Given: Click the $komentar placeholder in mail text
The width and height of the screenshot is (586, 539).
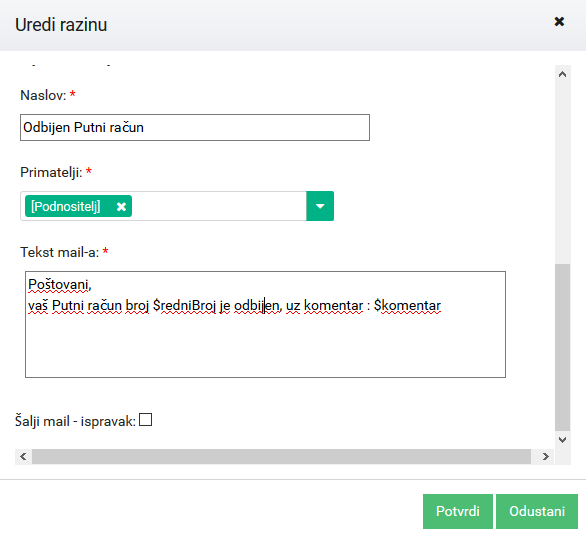Looking at the screenshot, I should pos(407,306).
